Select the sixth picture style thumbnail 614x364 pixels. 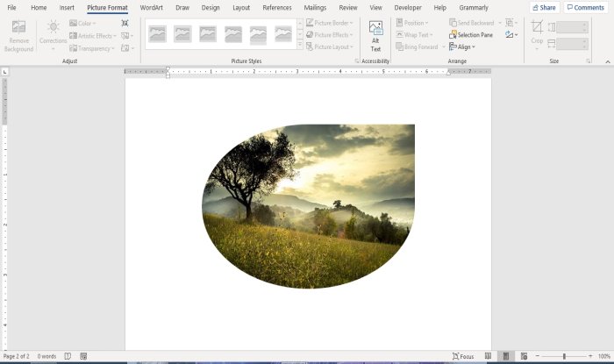(283, 34)
